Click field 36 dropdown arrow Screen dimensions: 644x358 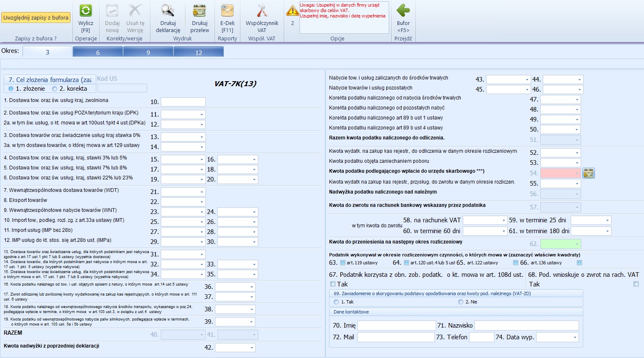pos(252,287)
